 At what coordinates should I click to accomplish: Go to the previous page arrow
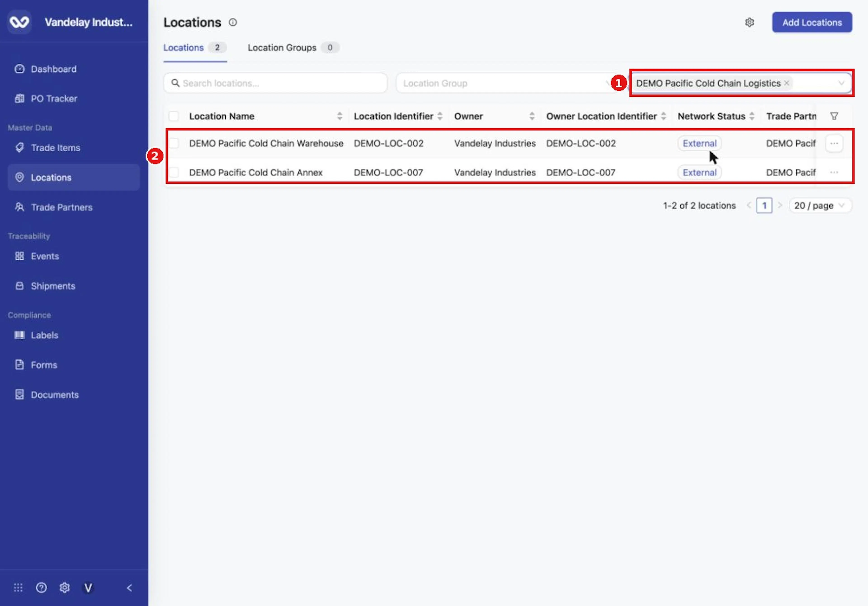749,205
